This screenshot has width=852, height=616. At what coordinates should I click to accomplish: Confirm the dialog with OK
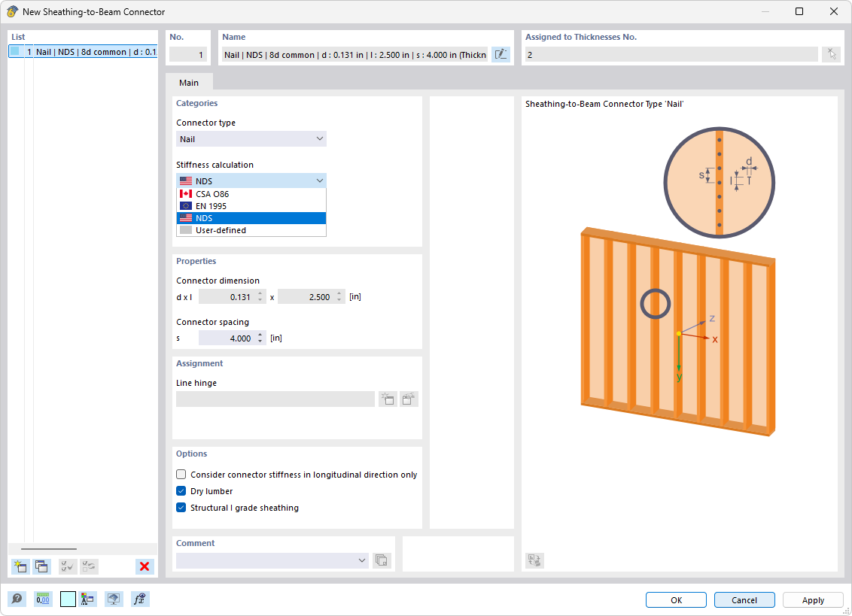pos(675,599)
